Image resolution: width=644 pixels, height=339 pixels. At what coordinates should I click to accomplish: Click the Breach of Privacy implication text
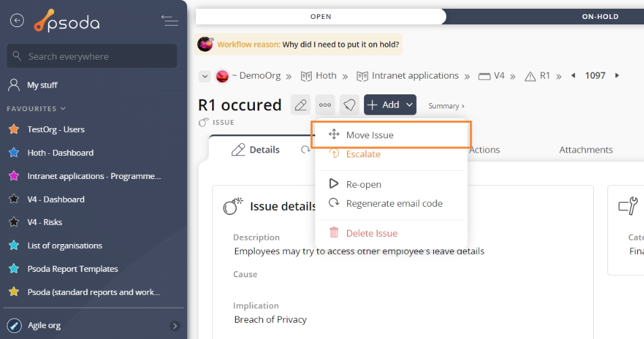[270, 320]
